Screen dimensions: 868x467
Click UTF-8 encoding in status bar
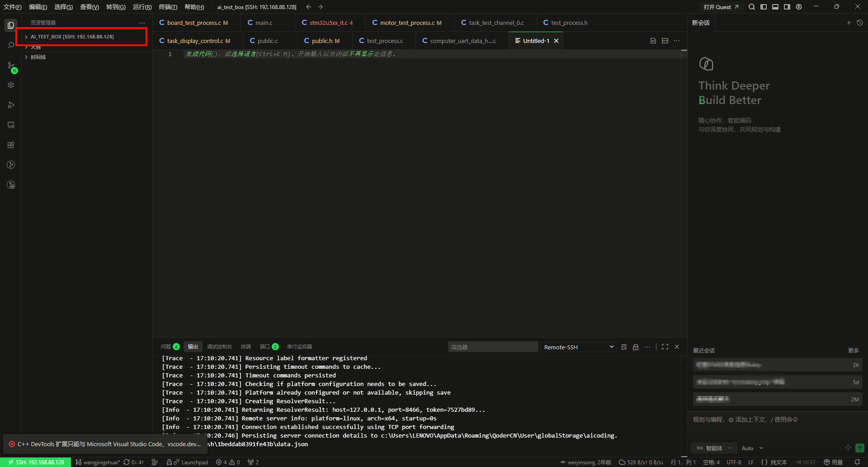pyautogui.click(x=734, y=462)
